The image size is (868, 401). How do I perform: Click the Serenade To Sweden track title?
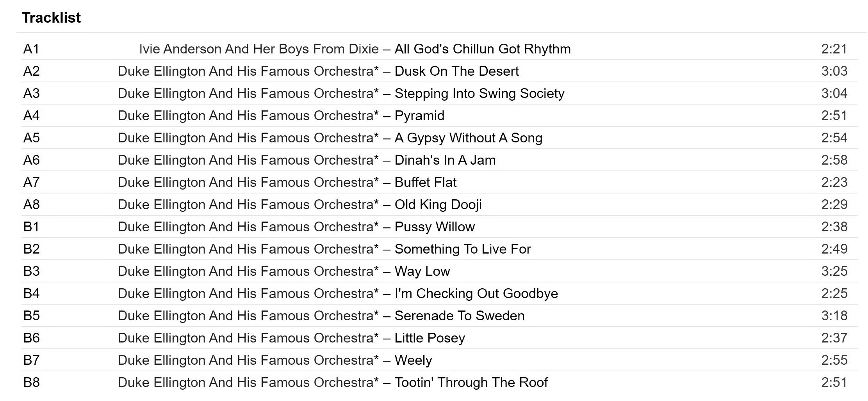[459, 316]
